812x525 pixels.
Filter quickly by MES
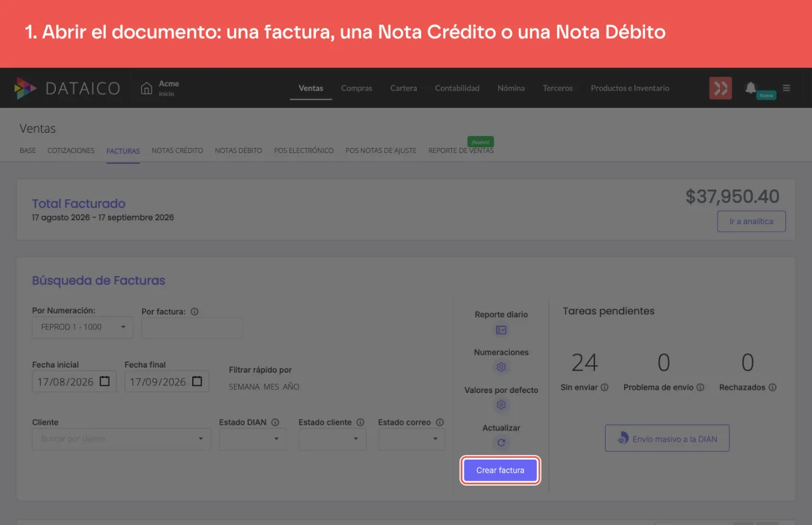coord(272,387)
